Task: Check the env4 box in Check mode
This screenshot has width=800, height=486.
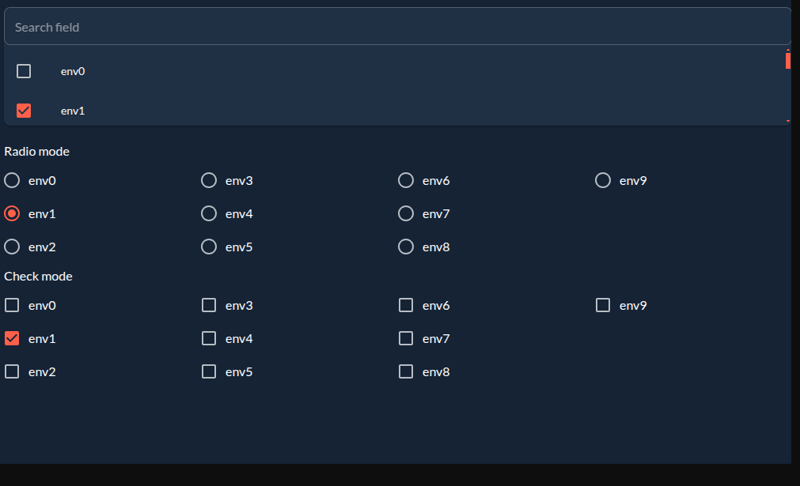Action: [209, 339]
